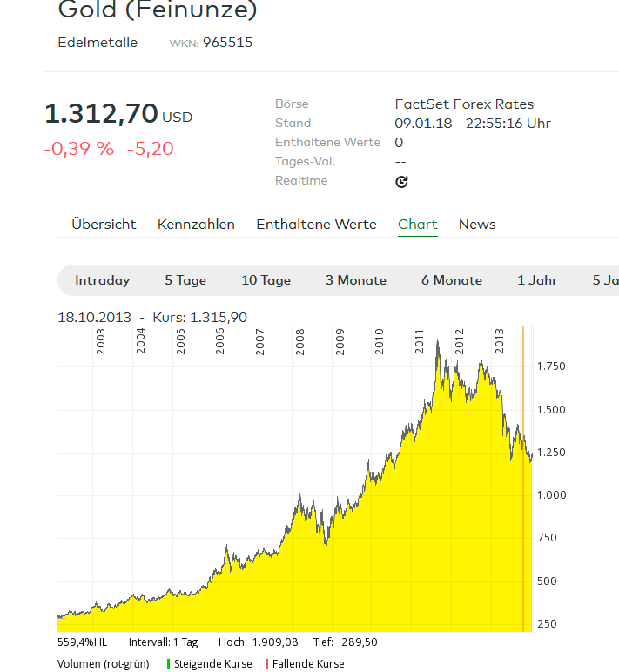Select the Chart tab
This screenshot has height=672, width=619.
418,225
